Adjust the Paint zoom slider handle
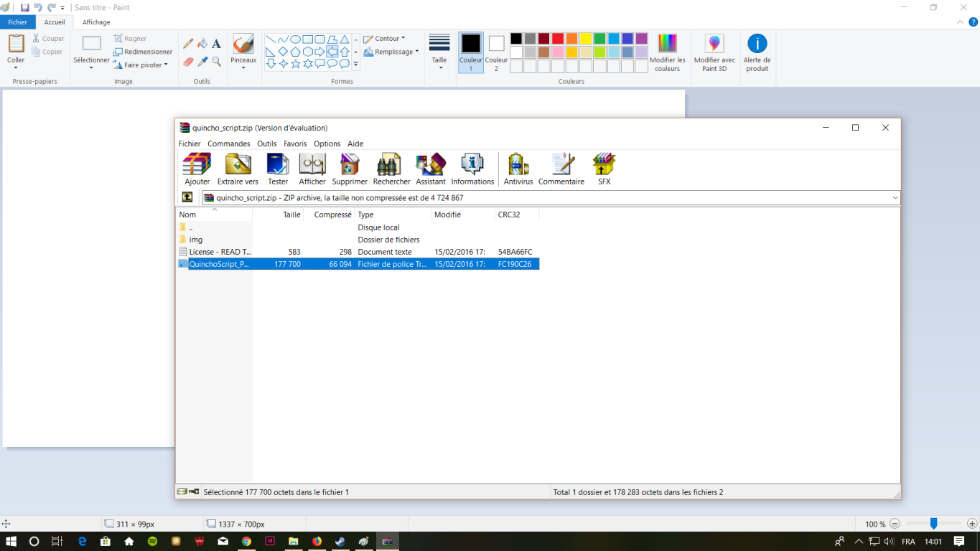Image resolution: width=980 pixels, height=551 pixels. coord(933,524)
